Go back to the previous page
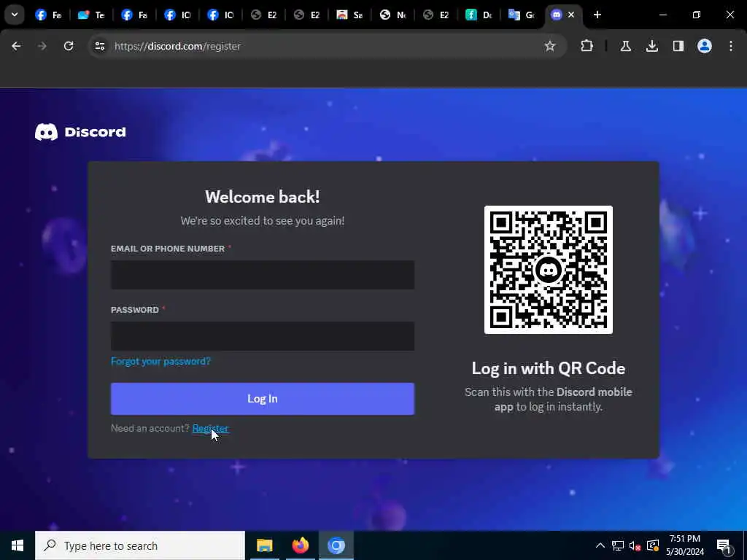Screen dimensions: 747x560 (16, 46)
